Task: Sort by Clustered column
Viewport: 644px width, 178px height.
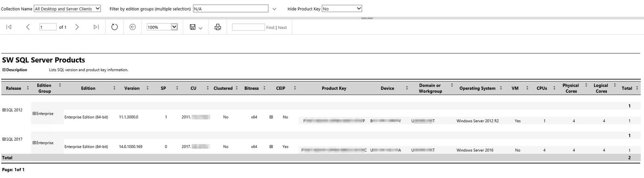Action: click(237, 88)
